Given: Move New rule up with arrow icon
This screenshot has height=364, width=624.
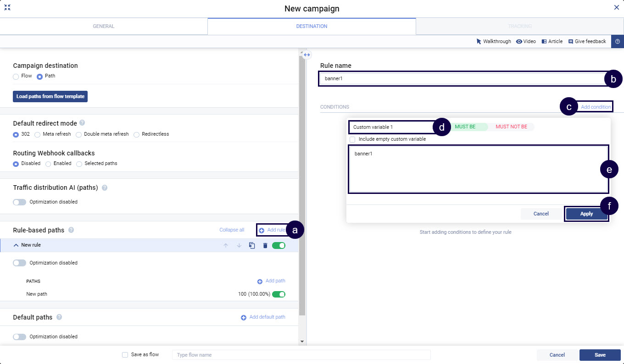Looking at the screenshot, I should (225, 246).
